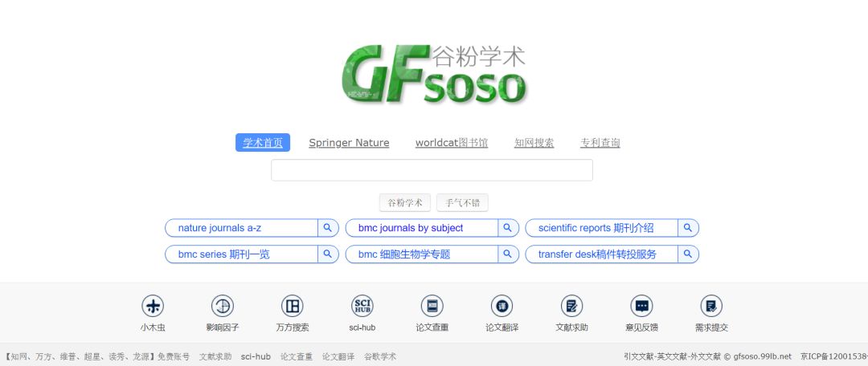Click the main search input box
Image resolution: width=868 pixels, height=366 pixels.
[432, 170]
